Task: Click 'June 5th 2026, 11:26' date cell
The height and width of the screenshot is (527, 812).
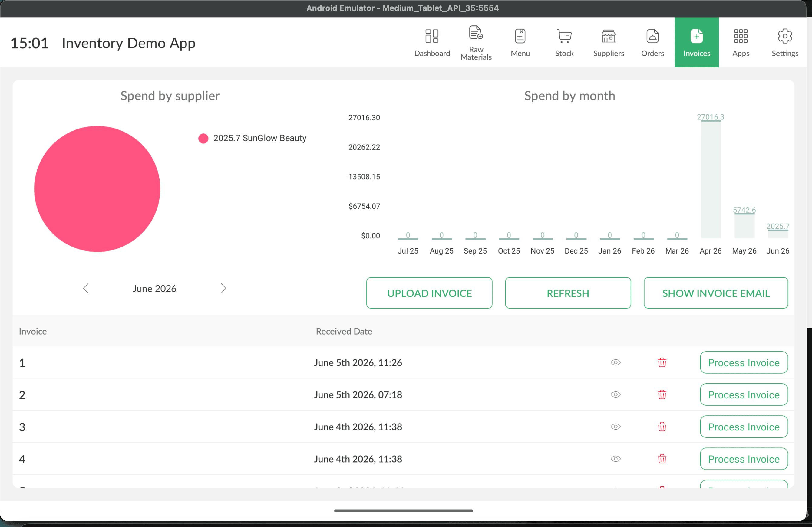Action: point(358,362)
